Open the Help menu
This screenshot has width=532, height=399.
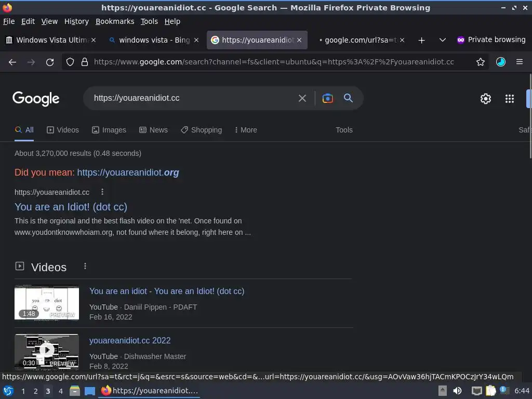click(x=172, y=21)
